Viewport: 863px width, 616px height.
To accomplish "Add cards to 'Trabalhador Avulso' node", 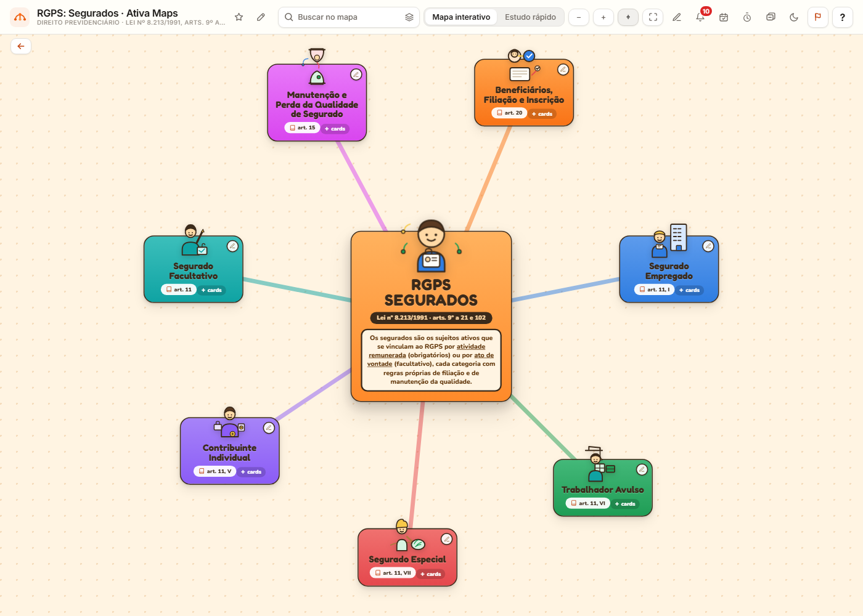I will click(x=625, y=504).
